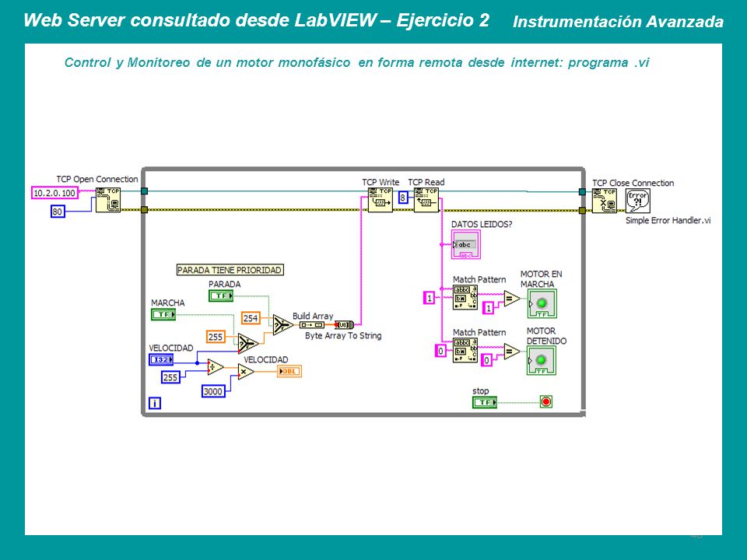This screenshot has height=560, width=747.
Task: Toggle the stop boolean control
Action: point(485,402)
